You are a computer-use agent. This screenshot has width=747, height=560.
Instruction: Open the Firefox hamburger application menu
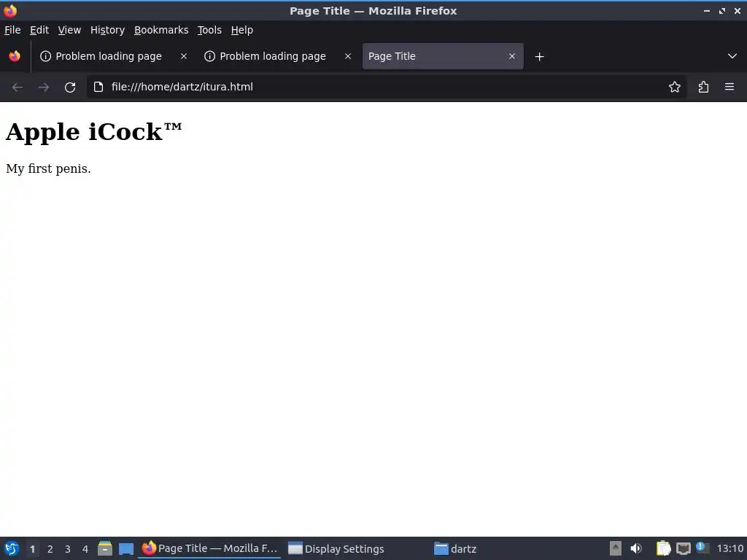pyautogui.click(x=729, y=87)
